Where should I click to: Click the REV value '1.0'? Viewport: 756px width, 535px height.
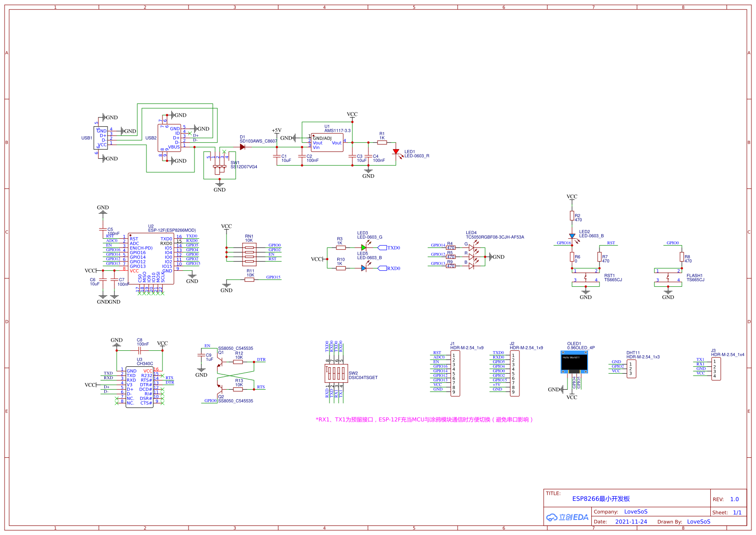coord(734,499)
